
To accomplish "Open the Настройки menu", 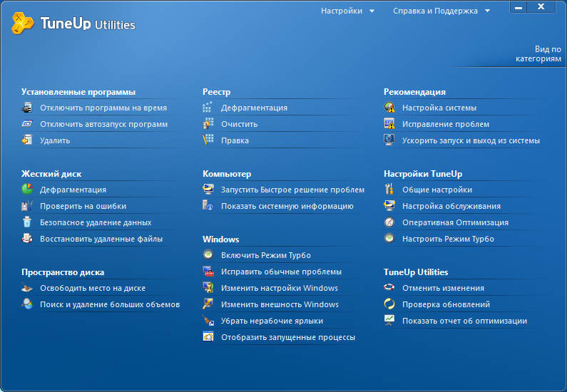I will (x=342, y=11).
